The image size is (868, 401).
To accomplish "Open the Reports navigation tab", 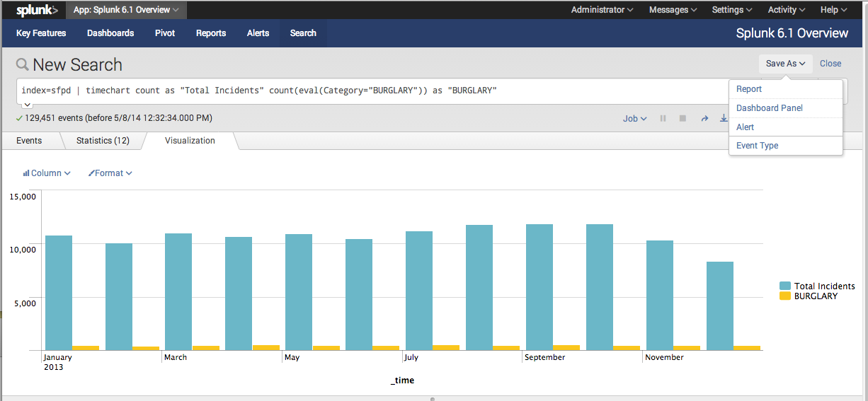I will click(x=211, y=33).
